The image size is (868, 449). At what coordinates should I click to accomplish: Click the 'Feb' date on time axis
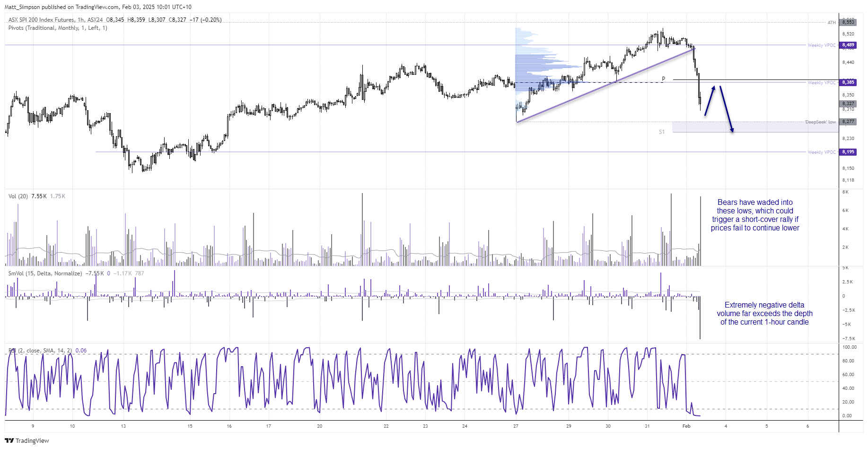[x=686, y=426]
